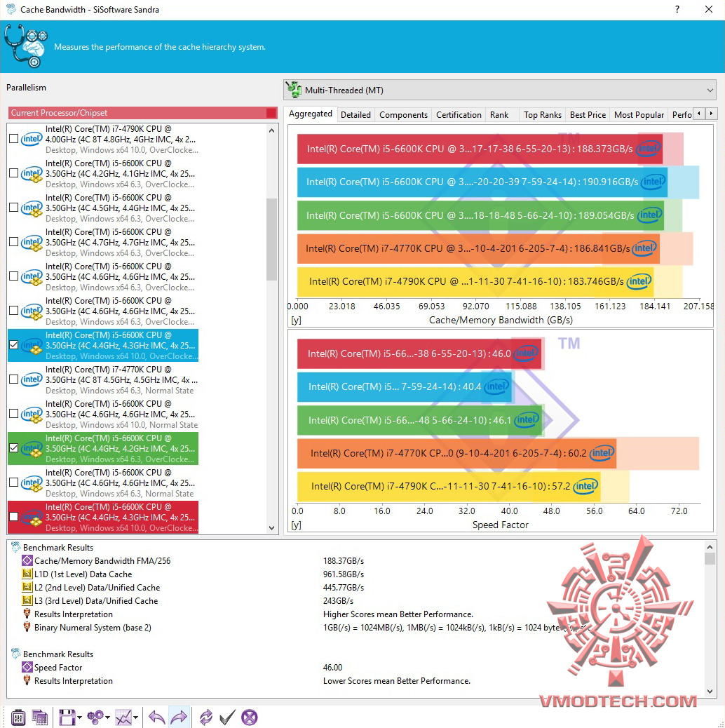Refresh results with the circular arrows icon
The image size is (725, 728).
click(x=206, y=717)
